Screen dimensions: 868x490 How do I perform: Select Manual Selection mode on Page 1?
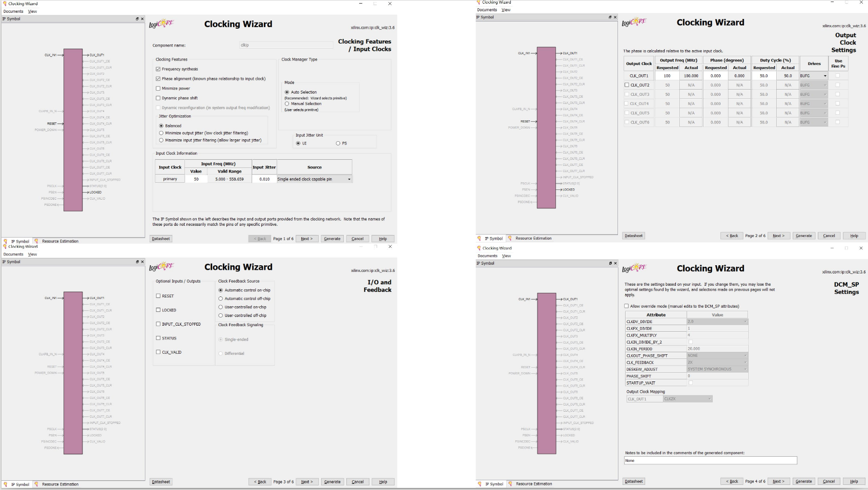pos(287,104)
